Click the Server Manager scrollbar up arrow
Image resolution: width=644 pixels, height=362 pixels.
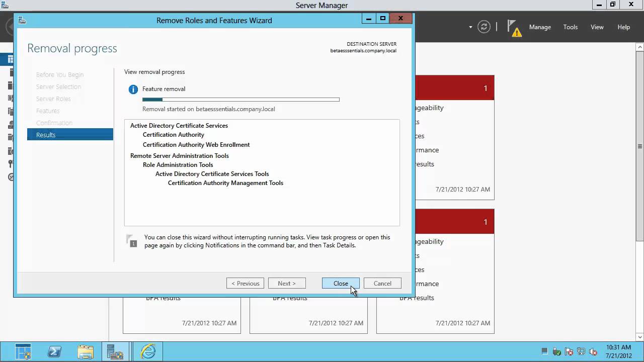639,47
